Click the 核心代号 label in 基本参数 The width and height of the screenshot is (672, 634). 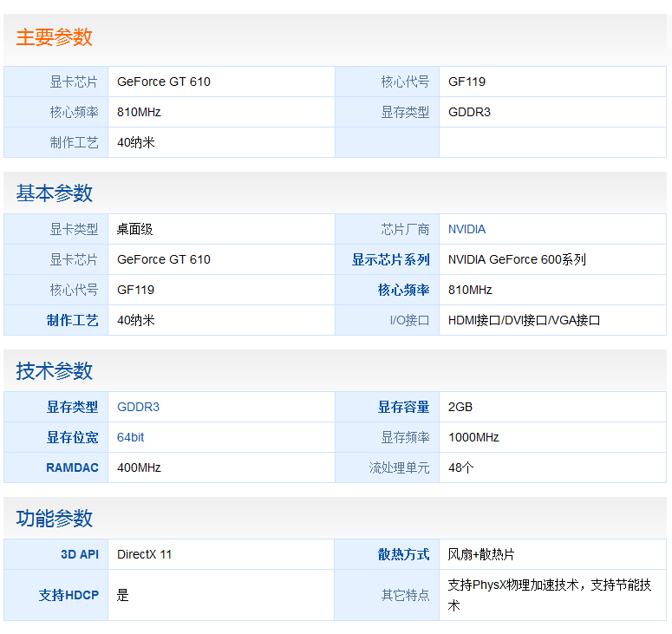74,291
